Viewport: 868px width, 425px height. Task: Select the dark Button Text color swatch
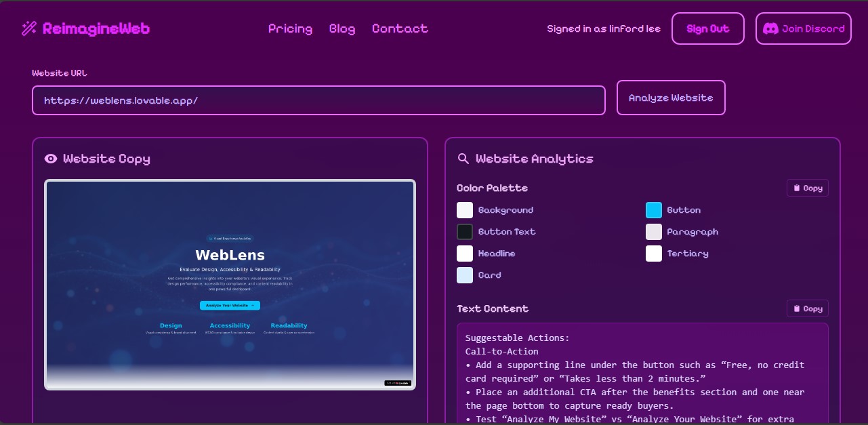pyautogui.click(x=465, y=232)
